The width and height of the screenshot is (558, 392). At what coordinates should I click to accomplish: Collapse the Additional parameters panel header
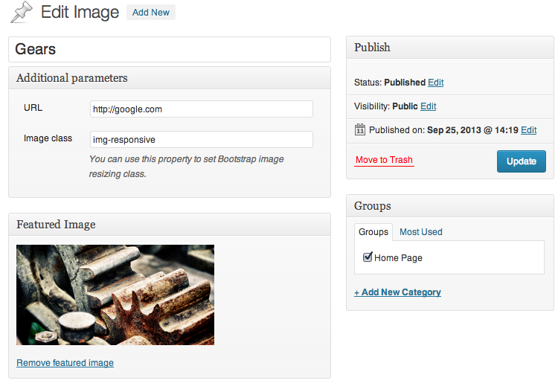point(170,78)
